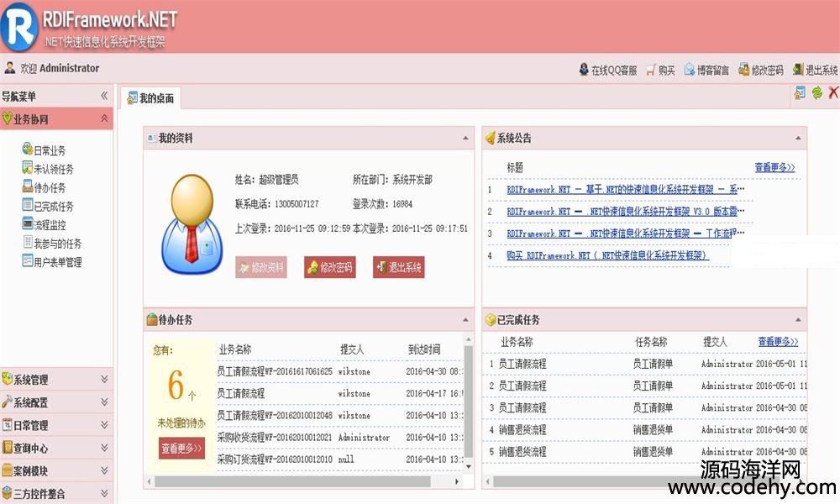Click the 我的资料 panel header icon
Viewport: 840px width, 504px height.
[152, 139]
